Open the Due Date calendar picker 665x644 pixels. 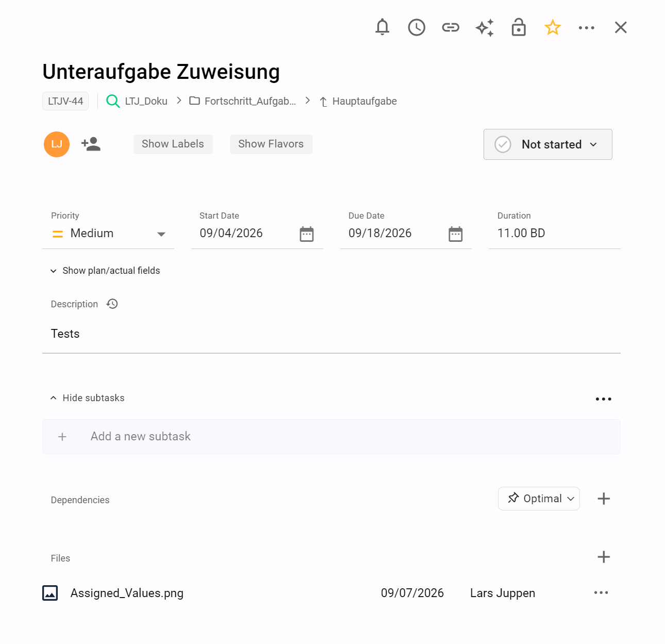(x=456, y=234)
